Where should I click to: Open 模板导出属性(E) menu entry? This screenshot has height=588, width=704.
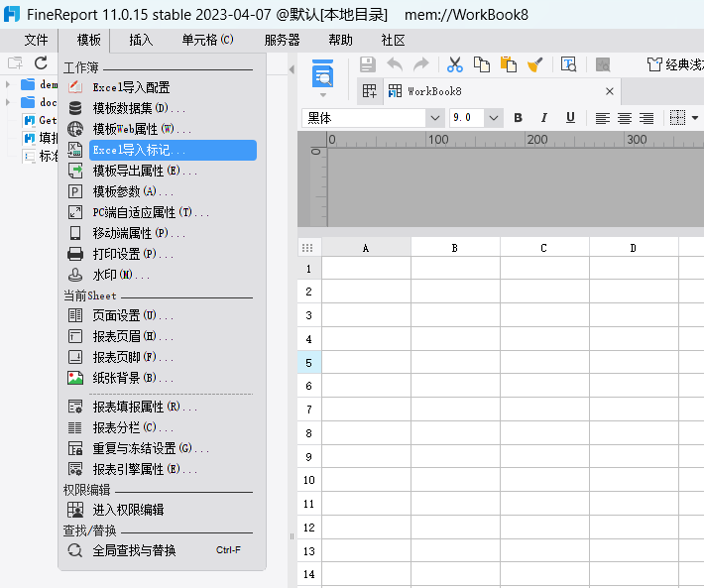[x=162, y=171]
